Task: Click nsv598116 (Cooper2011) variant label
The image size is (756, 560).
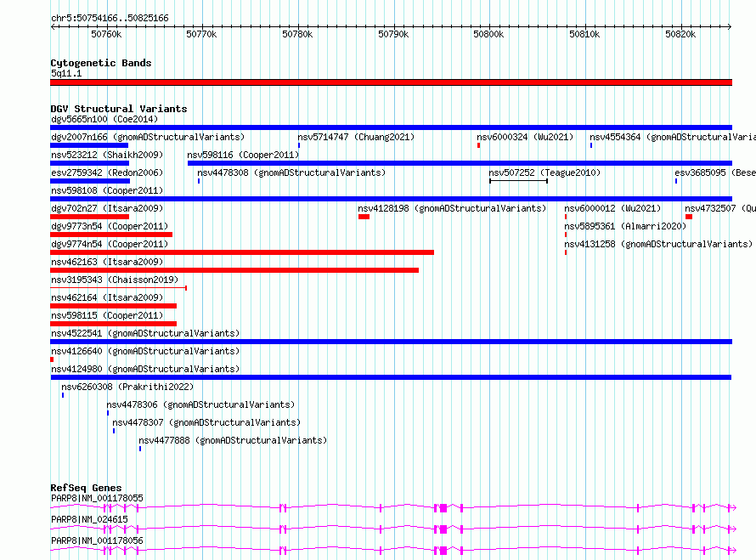Action: 243,155
